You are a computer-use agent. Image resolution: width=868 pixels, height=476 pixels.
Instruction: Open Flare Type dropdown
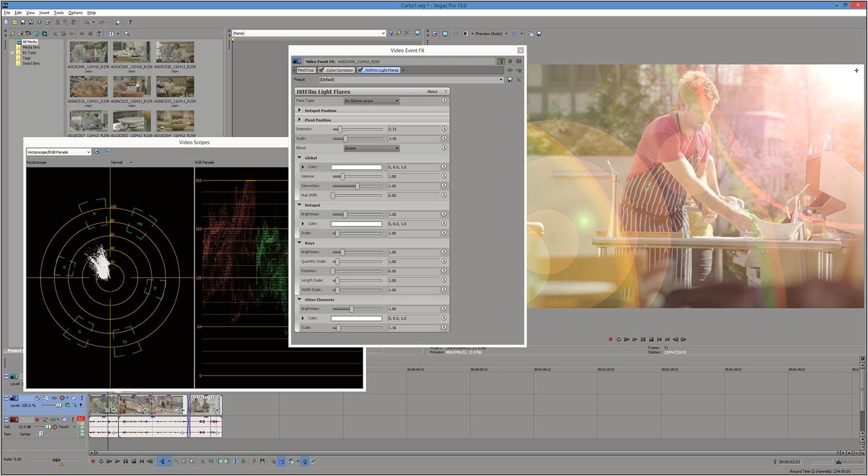371,101
